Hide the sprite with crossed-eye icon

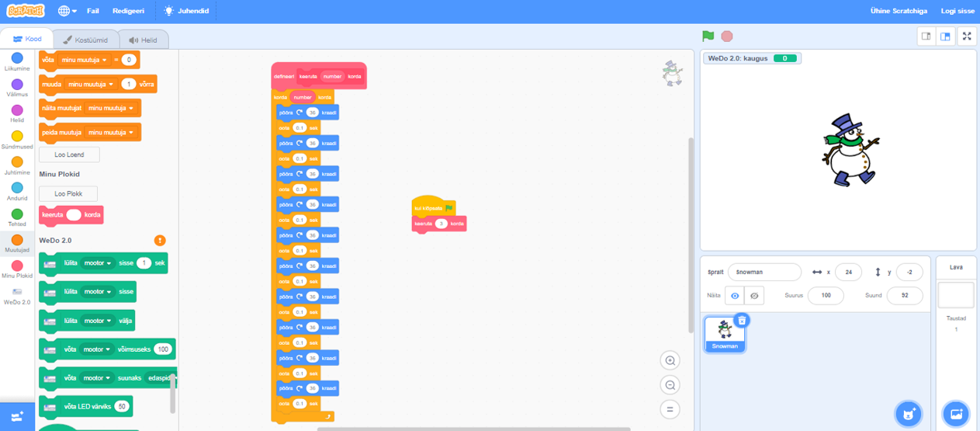(x=753, y=296)
